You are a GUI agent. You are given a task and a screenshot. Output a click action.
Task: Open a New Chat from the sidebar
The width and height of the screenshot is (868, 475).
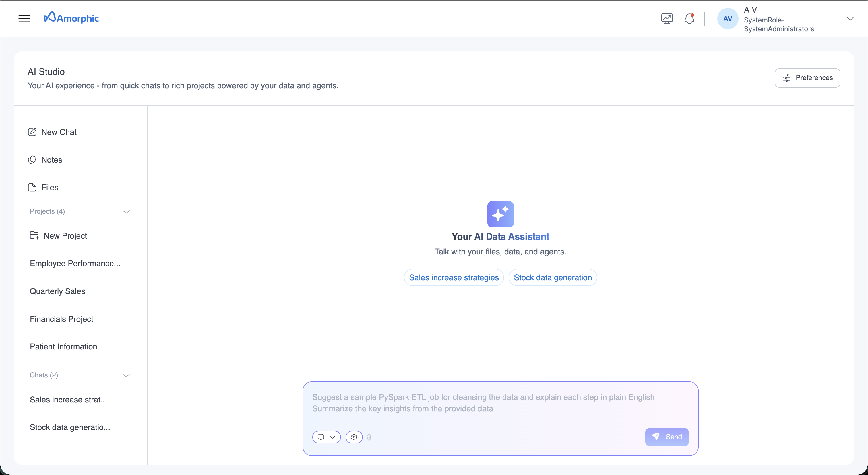(59, 132)
